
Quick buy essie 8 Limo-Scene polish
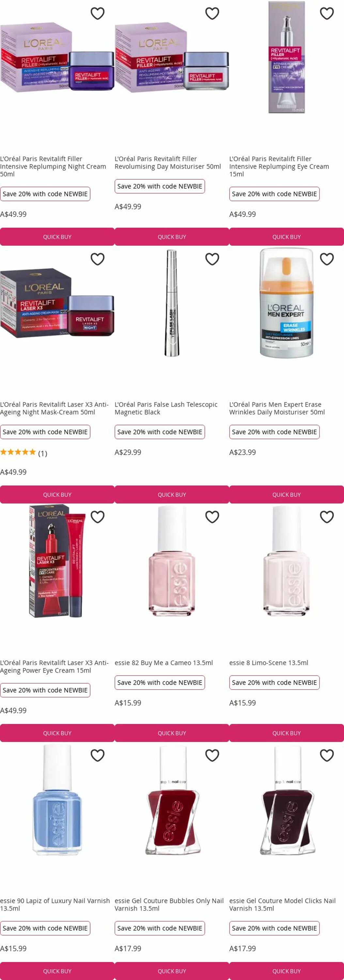[287, 733]
